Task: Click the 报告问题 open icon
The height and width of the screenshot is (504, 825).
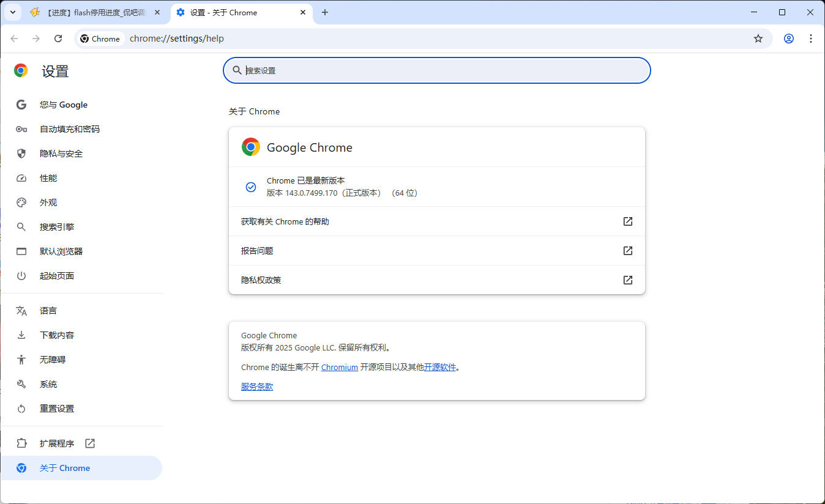Action: point(627,251)
